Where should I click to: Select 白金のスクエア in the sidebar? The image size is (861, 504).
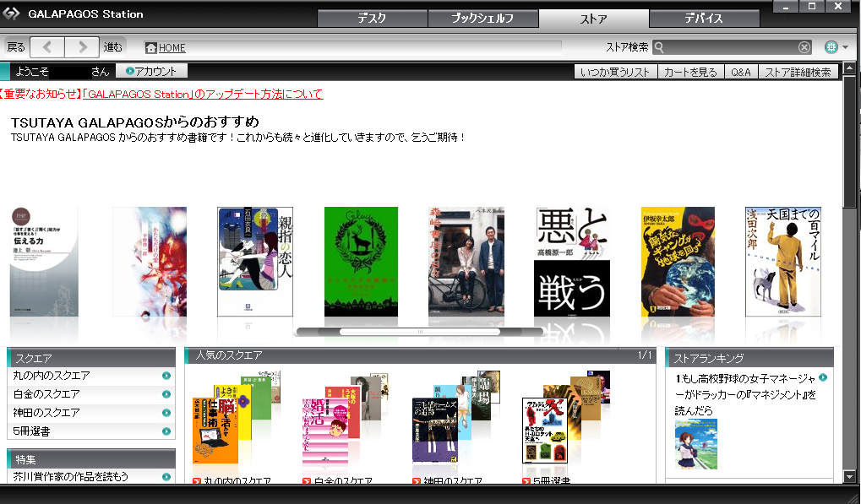click(46, 394)
